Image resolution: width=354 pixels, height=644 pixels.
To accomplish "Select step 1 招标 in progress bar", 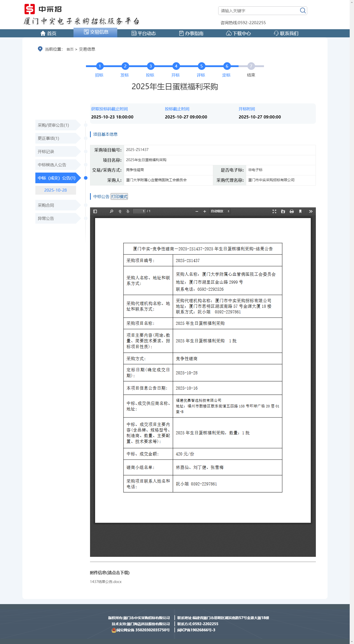I will 99,66.
